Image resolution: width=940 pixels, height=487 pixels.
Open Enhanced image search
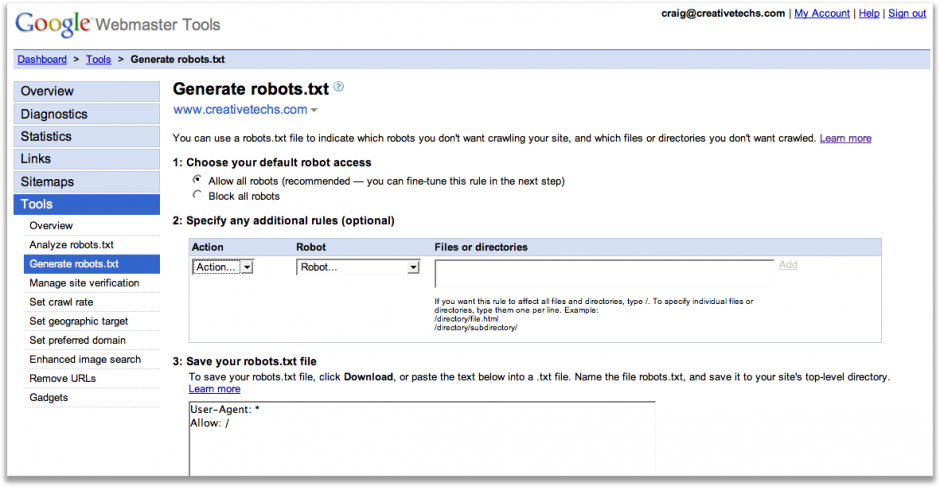coord(85,359)
